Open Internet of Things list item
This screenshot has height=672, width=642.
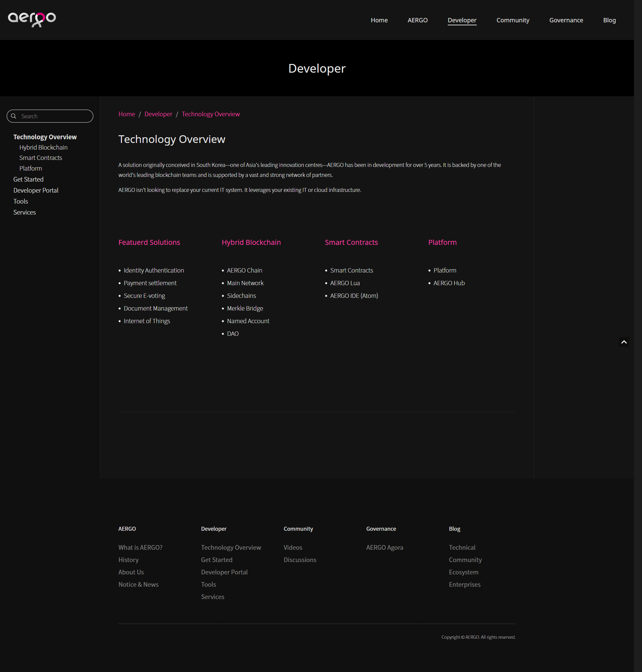click(147, 321)
